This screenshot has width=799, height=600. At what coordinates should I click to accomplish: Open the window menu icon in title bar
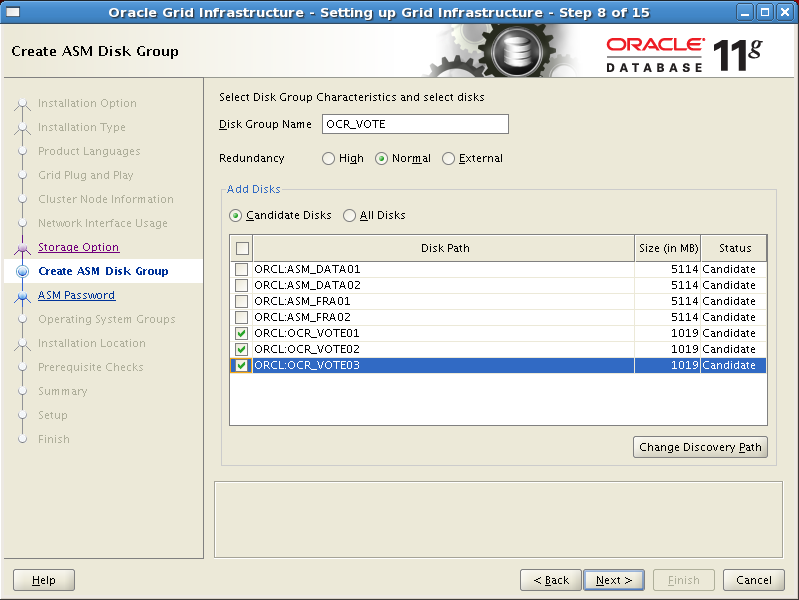pos(13,12)
